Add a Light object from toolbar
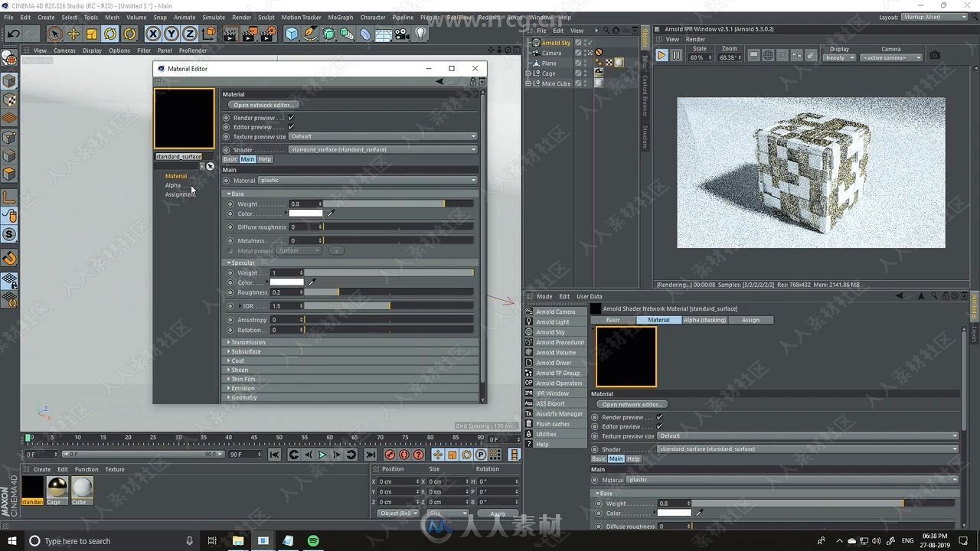Viewport: 980px width, 551px height. tap(420, 34)
